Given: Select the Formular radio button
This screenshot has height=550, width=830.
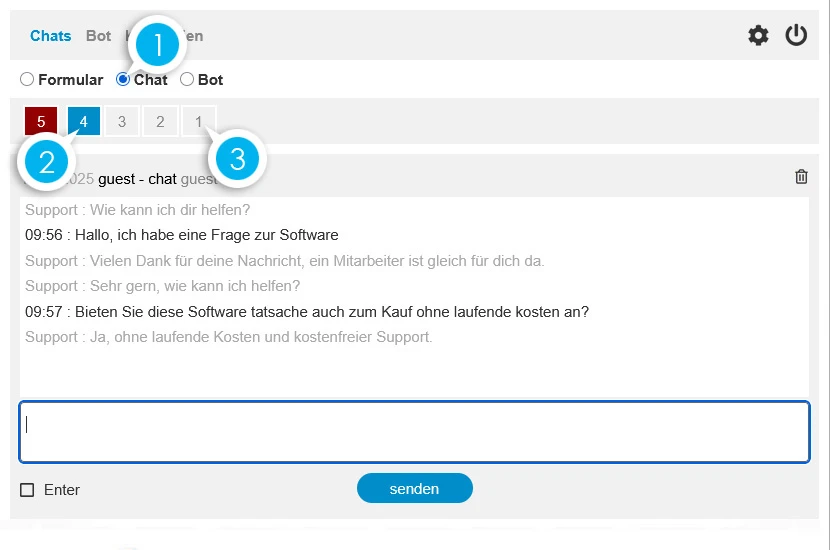Looking at the screenshot, I should tap(27, 80).
